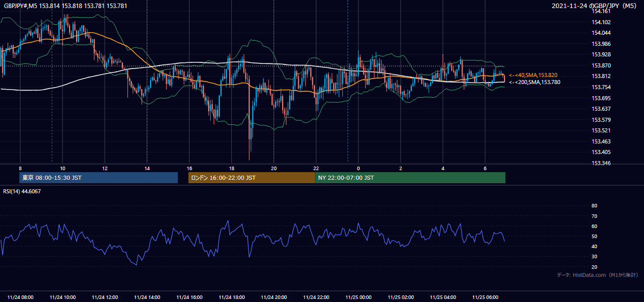Click the bottom date label 11/24 08:00
The image size is (644, 302).
pyautogui.click(x=21, y=297)
